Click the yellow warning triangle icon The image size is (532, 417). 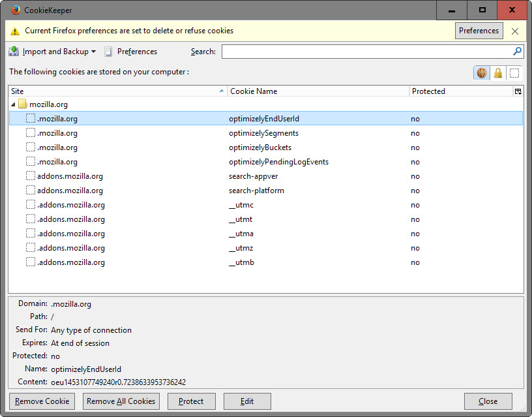15,31
